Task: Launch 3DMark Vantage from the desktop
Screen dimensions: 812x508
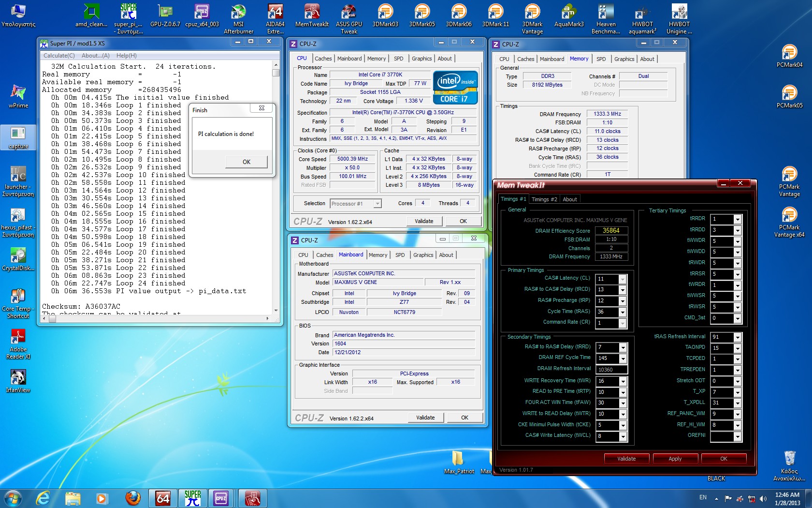Action: [532, 19]
